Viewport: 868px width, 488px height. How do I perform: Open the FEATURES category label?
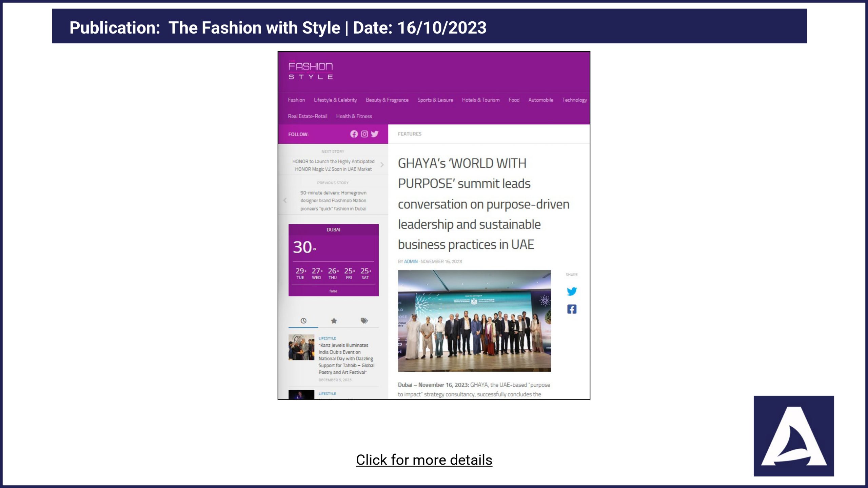coord(410,134)
